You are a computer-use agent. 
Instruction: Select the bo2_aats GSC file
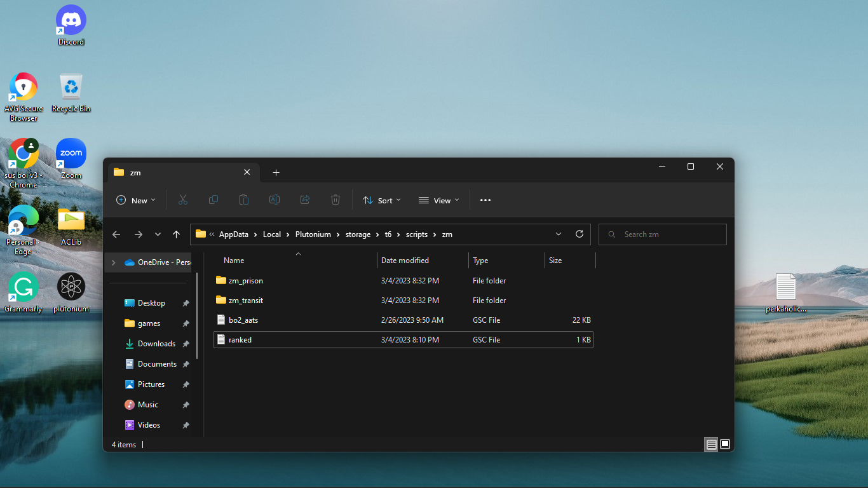(x=403, y=320)
